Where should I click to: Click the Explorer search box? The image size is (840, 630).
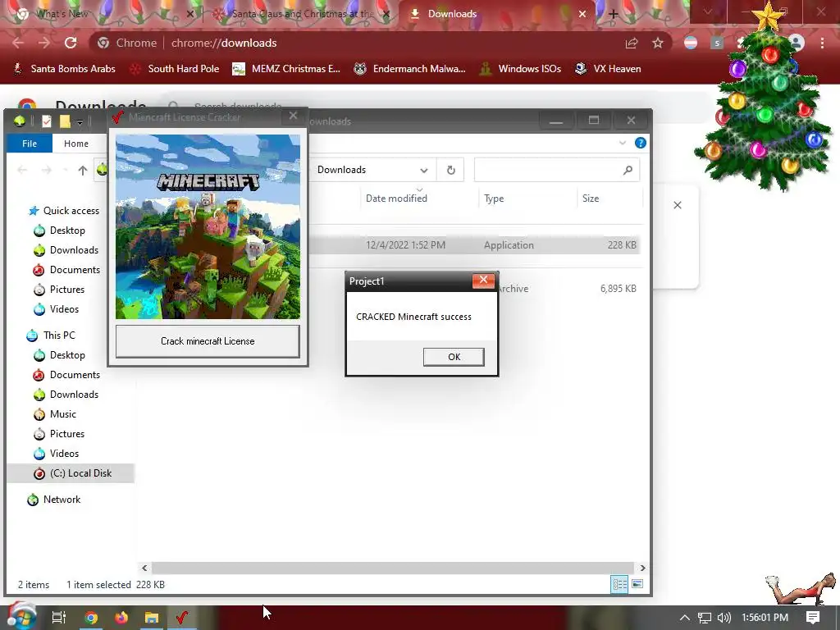pyautogui.click(x=557, y=170)
